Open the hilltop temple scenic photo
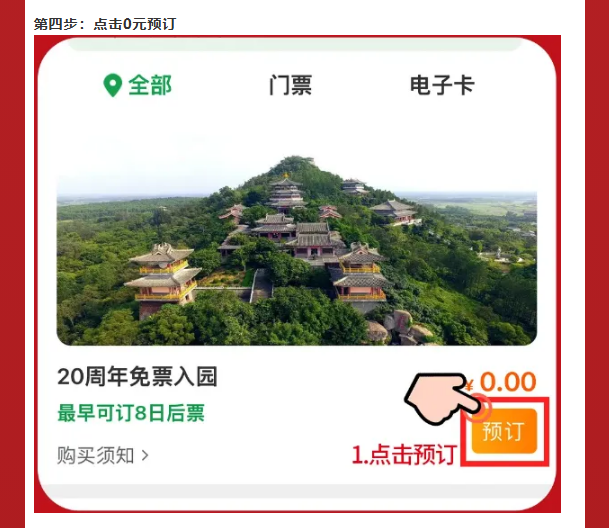The width and height of the screenshot is (609, 528). coord(297,250)
